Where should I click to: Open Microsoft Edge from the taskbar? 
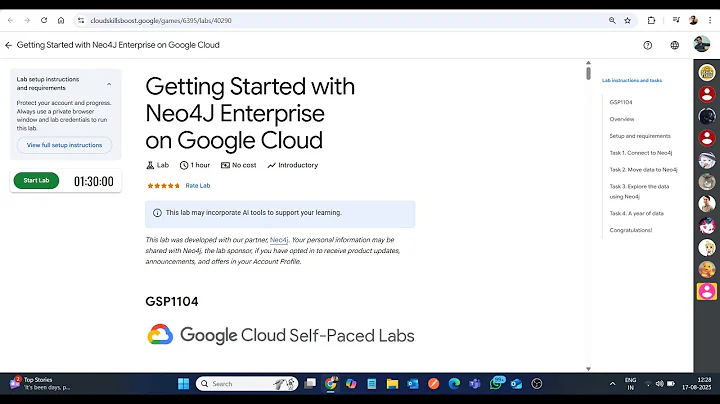454,383
